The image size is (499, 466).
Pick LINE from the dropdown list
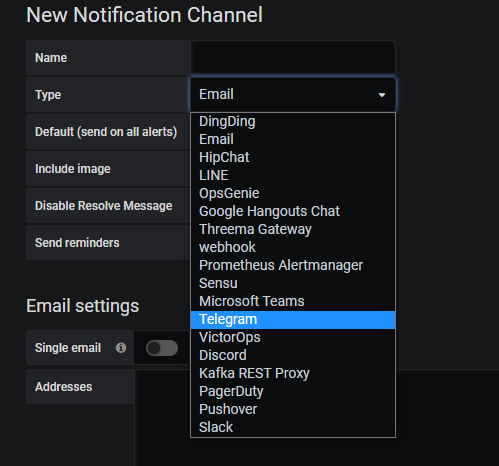pyautogui.click(x=293, y=175)
